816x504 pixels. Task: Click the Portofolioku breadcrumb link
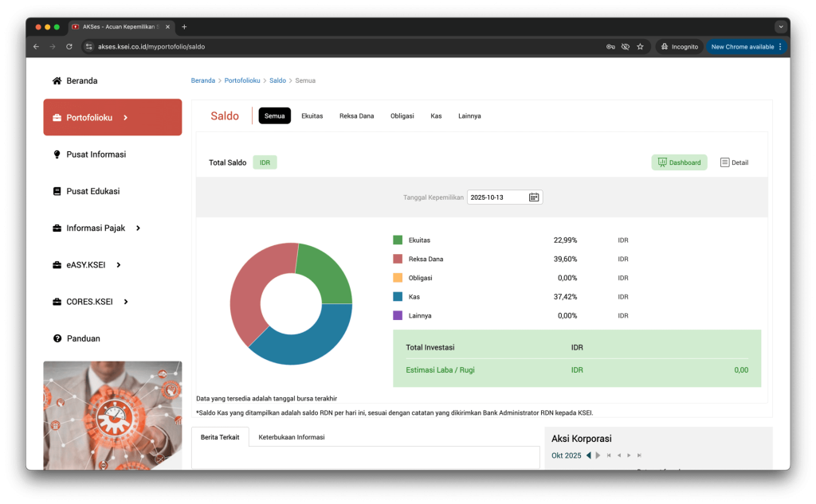(x=242, y=80)
